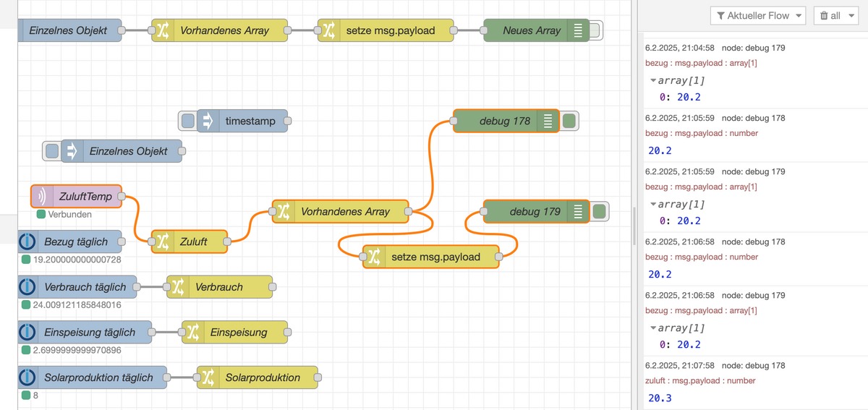Disable the debug 178 node output
This screenshot has width=868, height=410.
tap(569, 121)
